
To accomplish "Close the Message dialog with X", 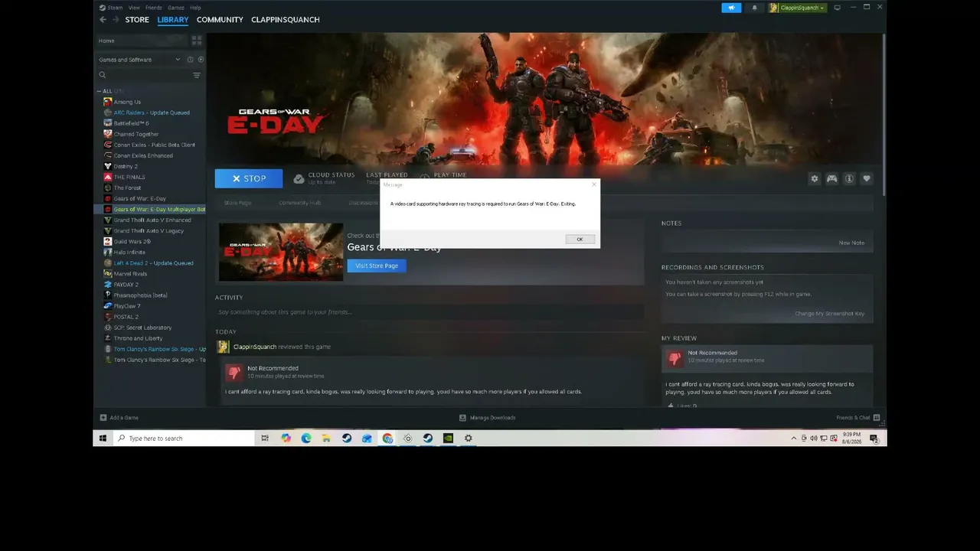I will [593, 184].
